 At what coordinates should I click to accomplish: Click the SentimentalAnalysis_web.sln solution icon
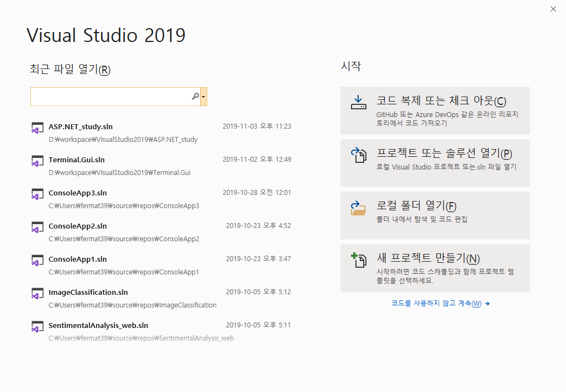tap(37, 326)
